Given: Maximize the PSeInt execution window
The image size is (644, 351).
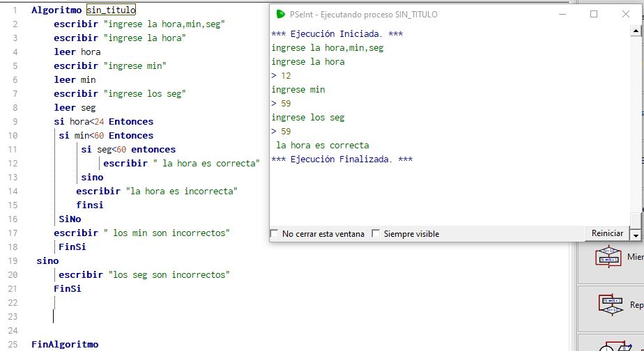Looking at the screenshot, I should coord(594,14).
